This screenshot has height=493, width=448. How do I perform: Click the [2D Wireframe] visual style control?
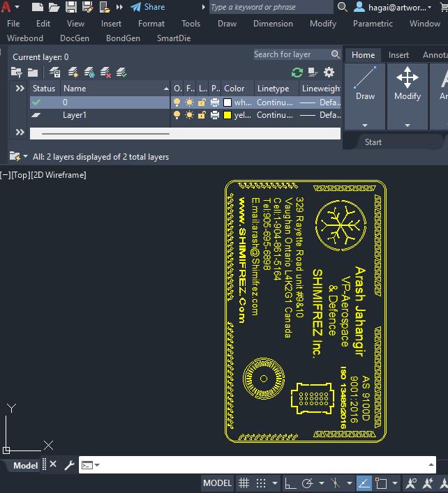click(58, 175)
